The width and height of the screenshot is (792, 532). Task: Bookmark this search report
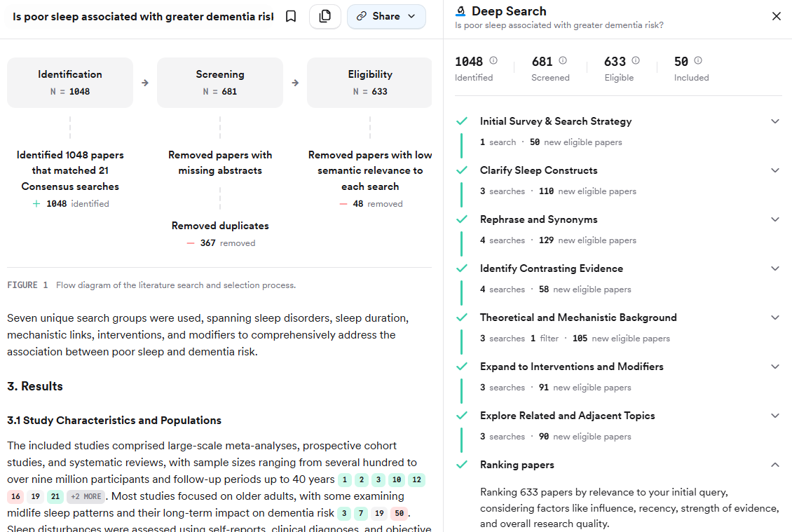tap(290, 16)
